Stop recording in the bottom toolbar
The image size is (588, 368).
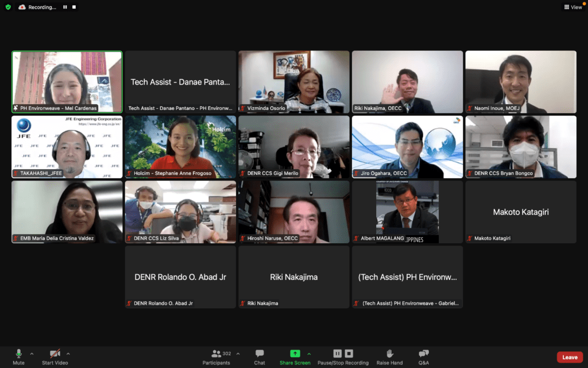pos(349,354)
